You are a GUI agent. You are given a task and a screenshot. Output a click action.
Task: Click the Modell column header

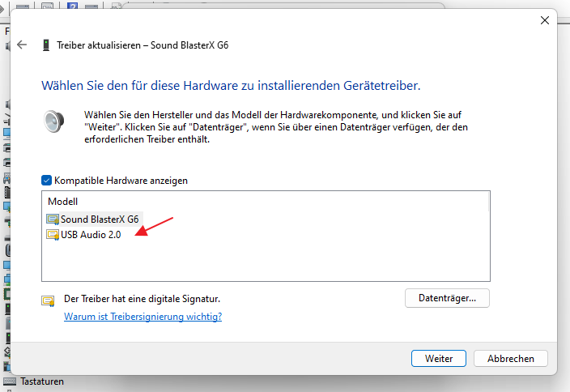coord(63,202)
